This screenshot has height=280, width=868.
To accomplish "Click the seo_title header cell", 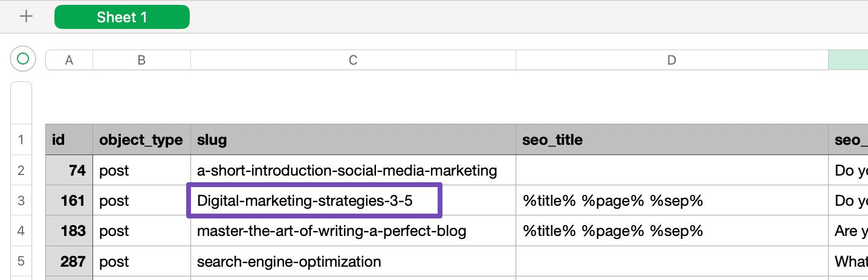I will pos(671,140).
